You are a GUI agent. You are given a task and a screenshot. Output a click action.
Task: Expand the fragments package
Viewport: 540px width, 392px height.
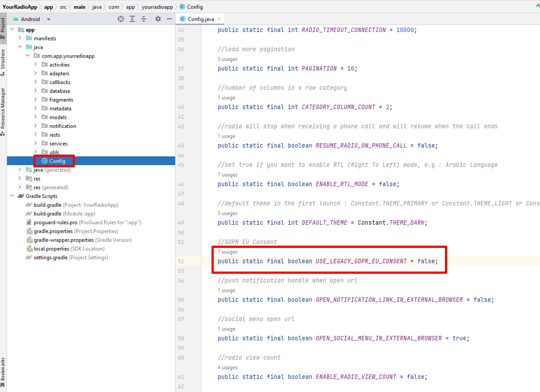click(35, 100)
